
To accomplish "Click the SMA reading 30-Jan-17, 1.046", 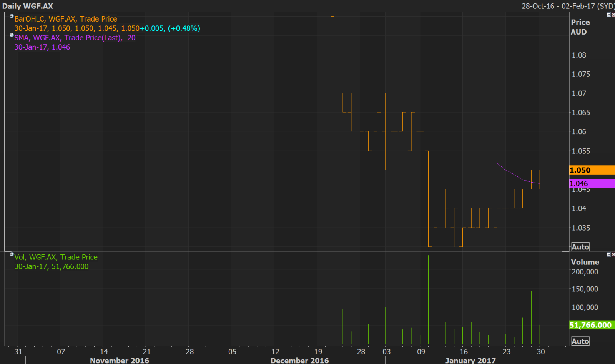I will [42, 47].
